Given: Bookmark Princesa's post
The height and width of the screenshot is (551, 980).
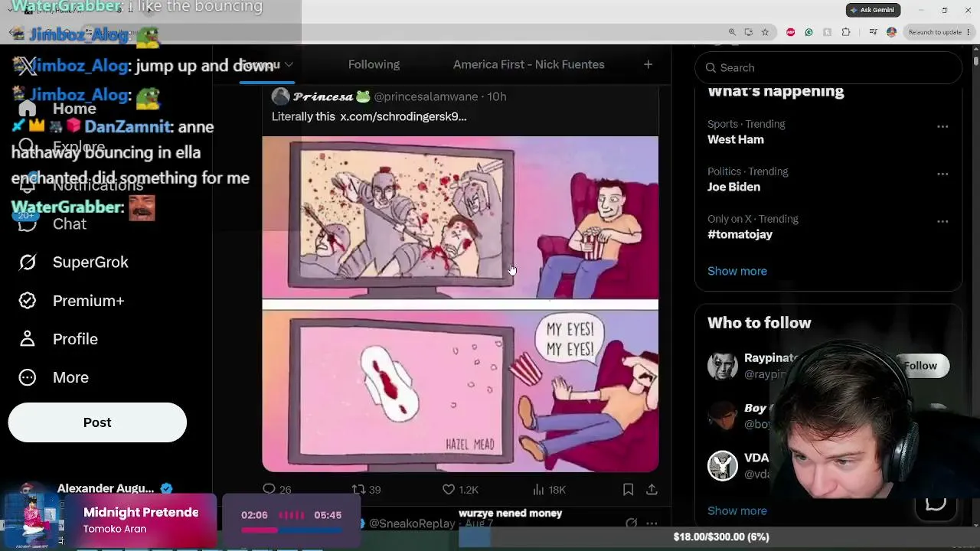Looking at the screenshot, I should tap(628, 489).
